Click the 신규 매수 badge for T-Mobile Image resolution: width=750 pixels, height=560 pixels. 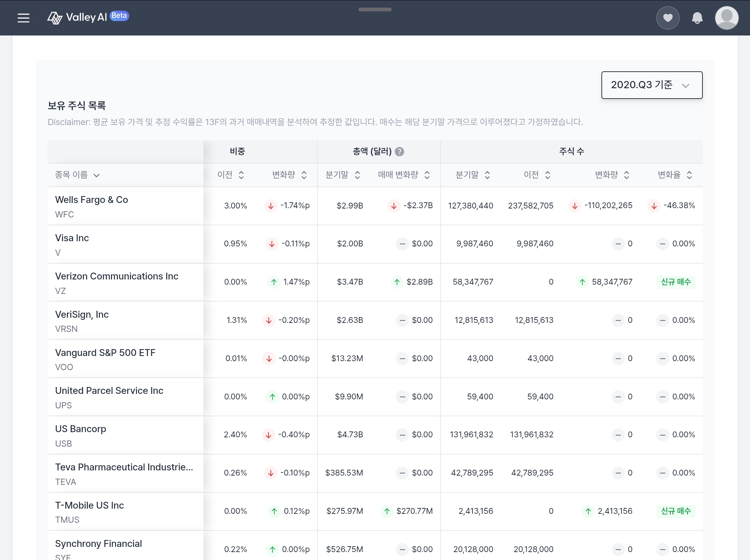[676, 511]
